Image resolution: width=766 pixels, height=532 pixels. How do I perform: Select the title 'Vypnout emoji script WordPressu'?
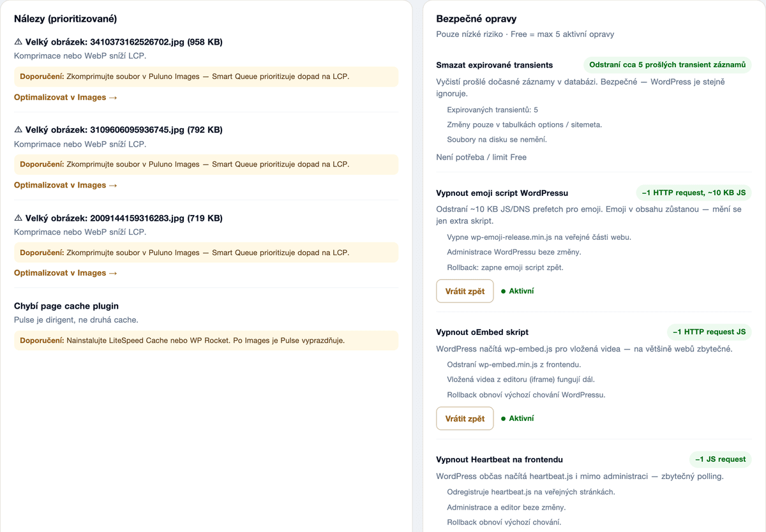[x=502, y=193]
